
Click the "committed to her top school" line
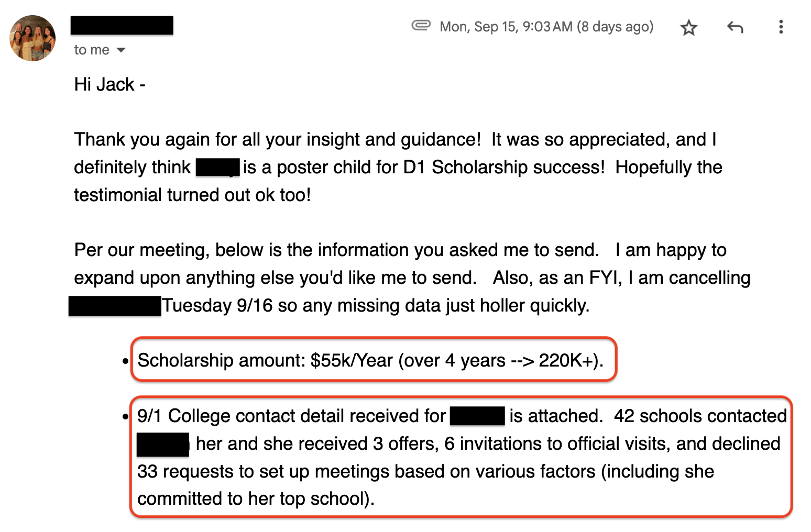pos(256,499)
